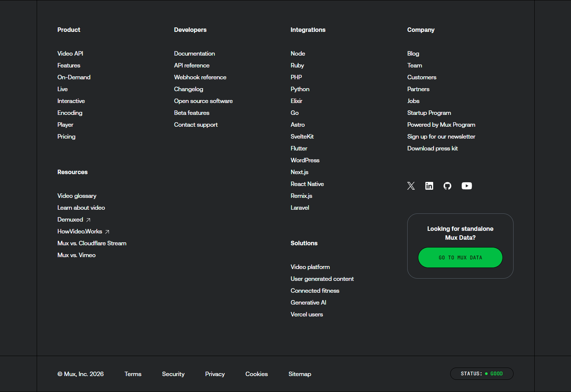Check the system status indicator dot
The height and width of the screenshot is (392, 571).
486,373
